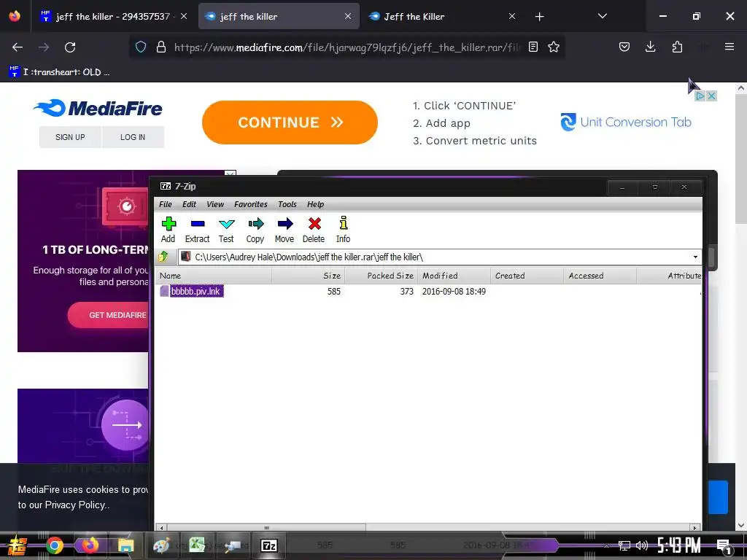The image size is (747, 560).
Task: Sort by the Name column header
Action: pyautogui.click(x=214, y=276)
